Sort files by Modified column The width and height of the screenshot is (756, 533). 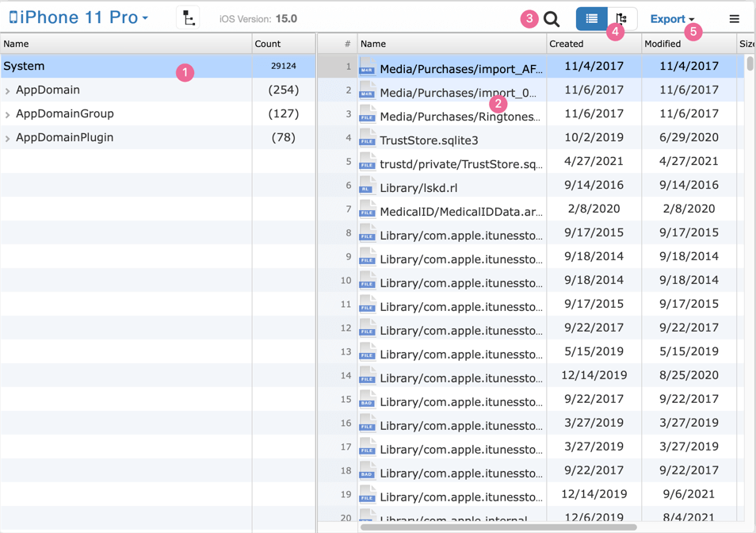point(689,44)
